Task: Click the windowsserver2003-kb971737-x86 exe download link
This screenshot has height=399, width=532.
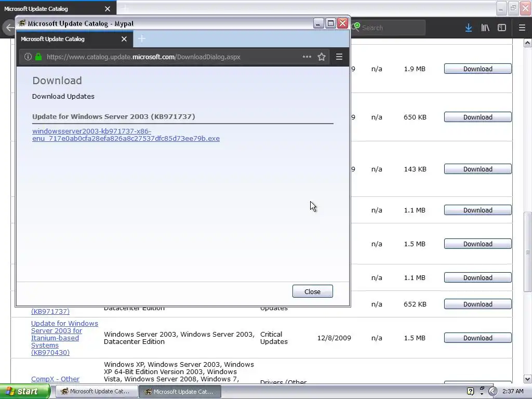Action: tap(126, 135)
